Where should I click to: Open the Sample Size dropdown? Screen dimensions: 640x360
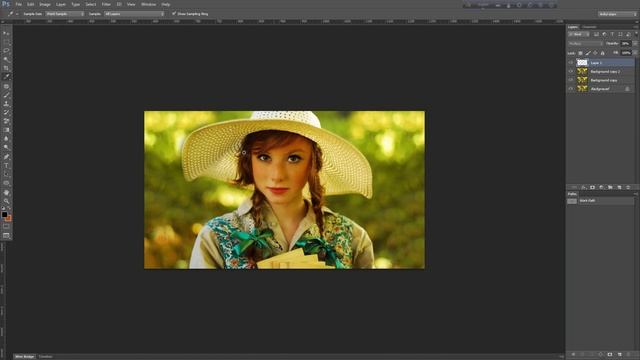pos(64,14)
